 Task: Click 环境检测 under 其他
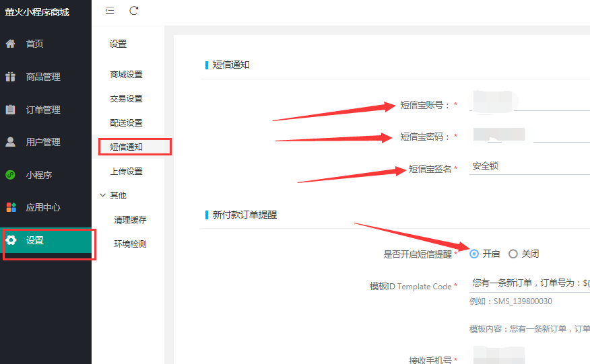[130, 244]
